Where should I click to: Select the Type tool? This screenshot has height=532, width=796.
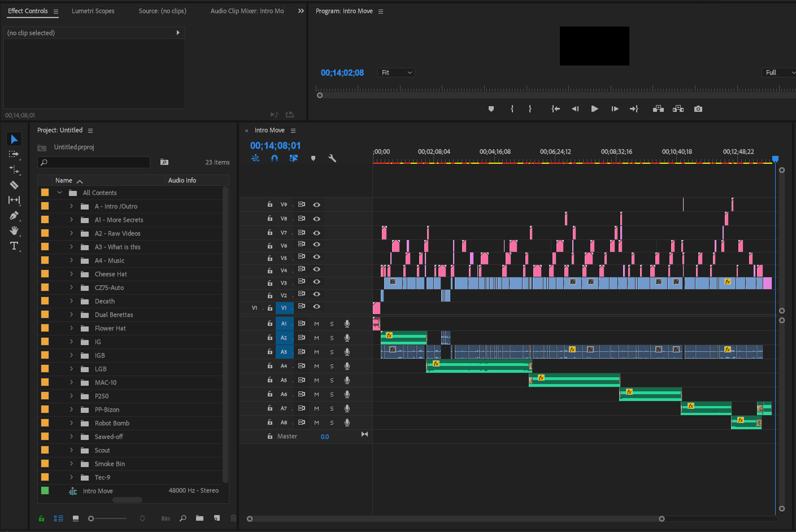point(14,246)
